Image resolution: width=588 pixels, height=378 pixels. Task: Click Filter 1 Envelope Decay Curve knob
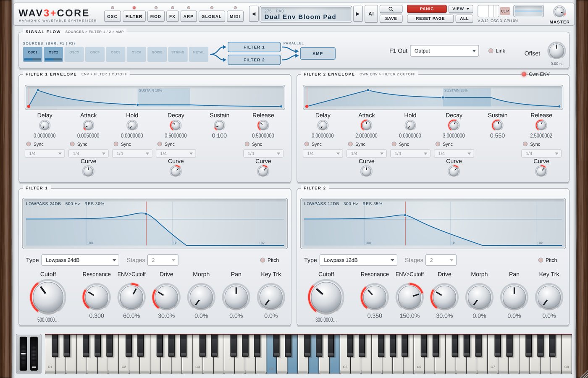tap(176, 171)
